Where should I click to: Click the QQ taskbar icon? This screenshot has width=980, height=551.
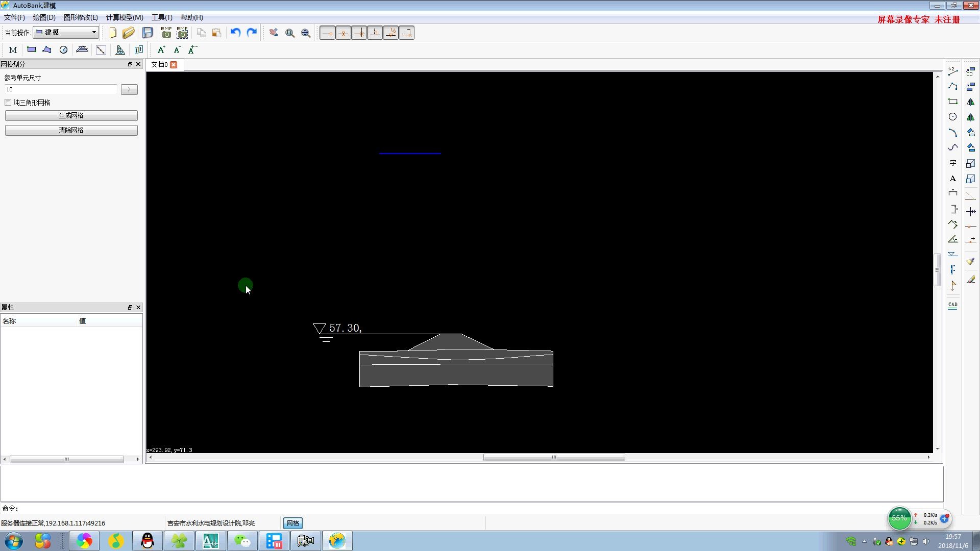coord(148,540)
